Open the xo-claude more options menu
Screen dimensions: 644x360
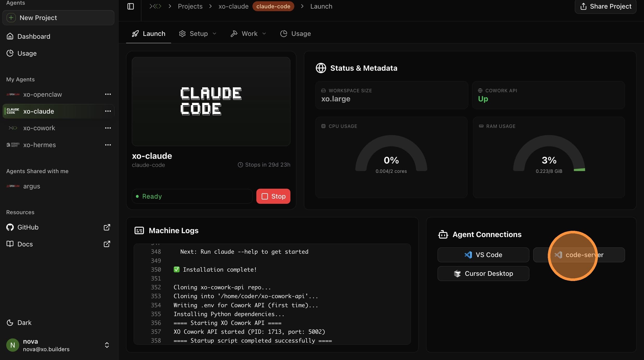pyautogui.click(x=108, y=111)
